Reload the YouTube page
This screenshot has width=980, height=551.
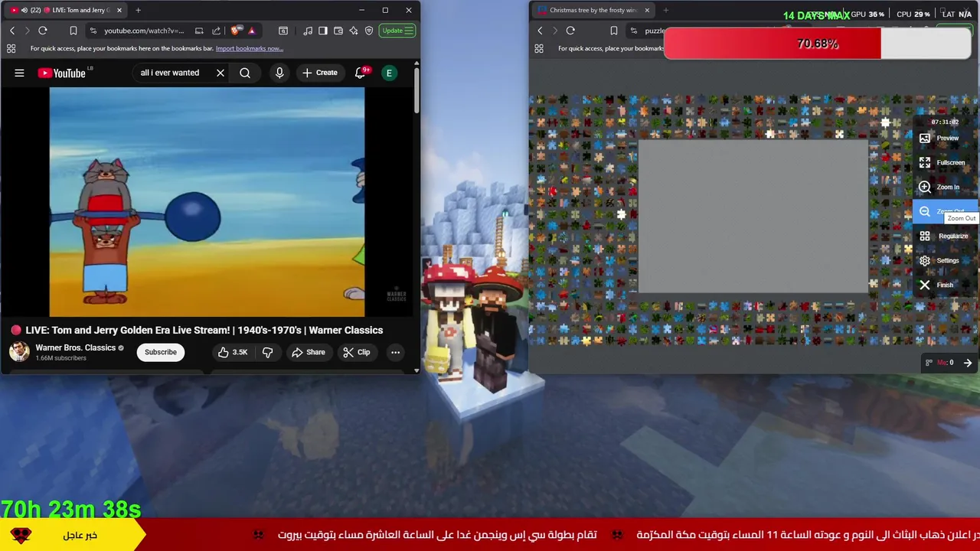(x=43, y=31)
